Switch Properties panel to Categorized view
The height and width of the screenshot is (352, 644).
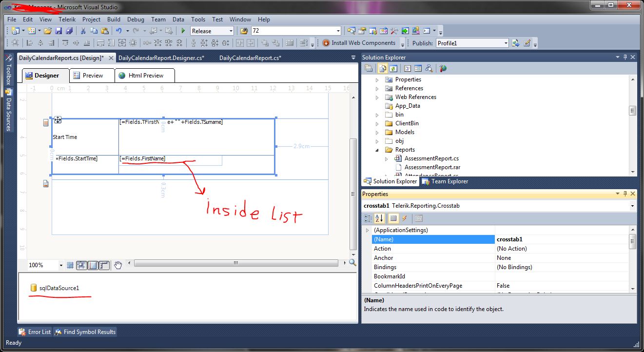369,218
